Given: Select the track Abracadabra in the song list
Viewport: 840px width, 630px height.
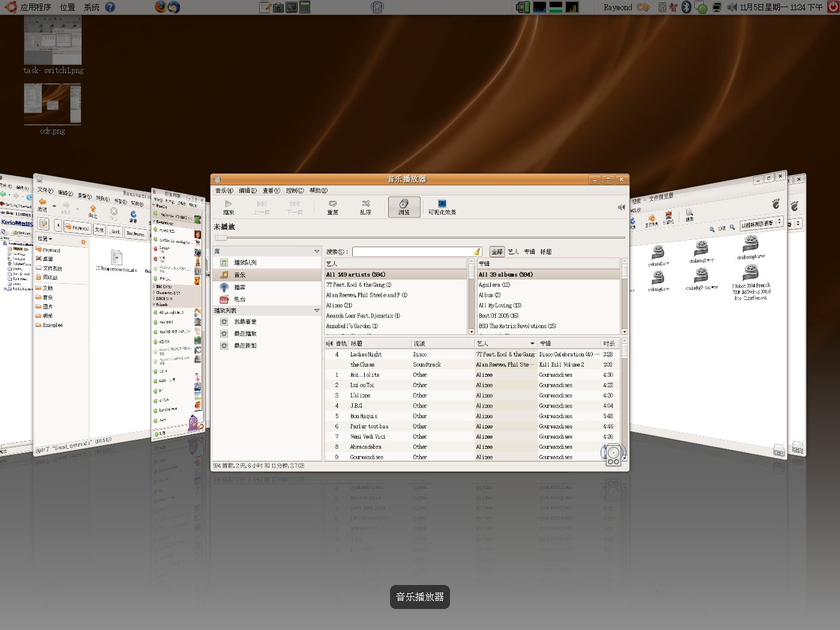Looking at the screenshot, I should [x=367, y=446].
